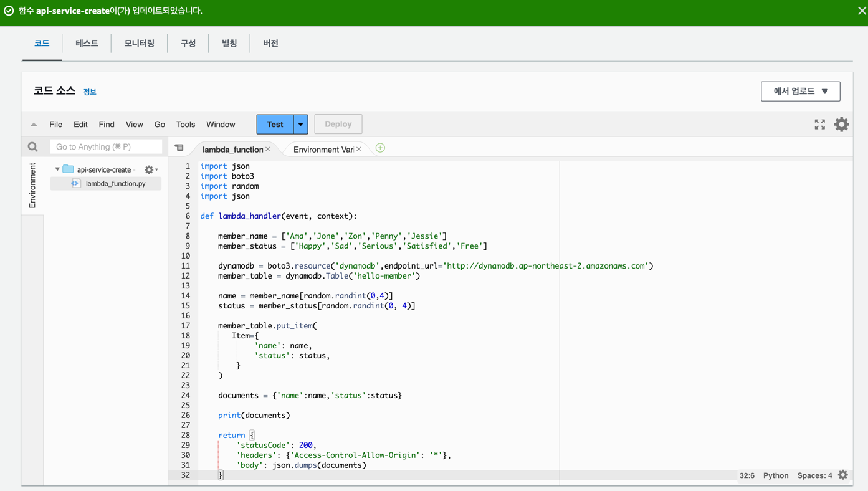
Task: Change the Spaces: 4 indentation setting
Action: 814,475
